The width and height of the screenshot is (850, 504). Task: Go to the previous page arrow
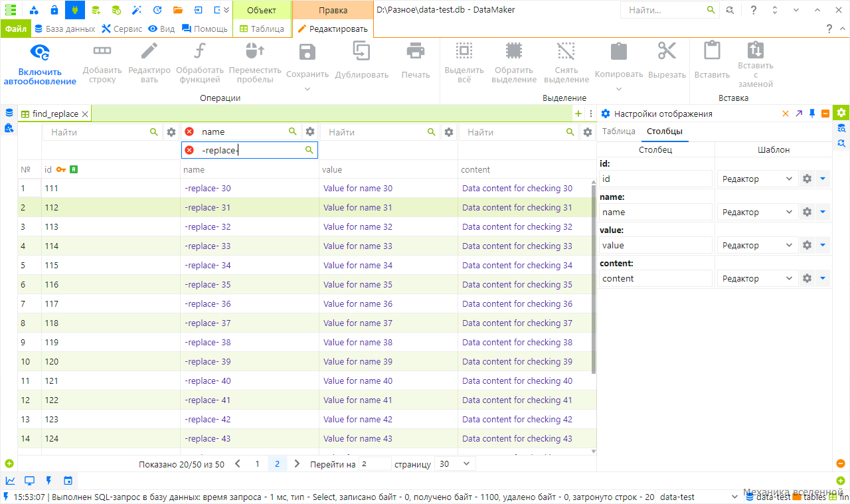pos(238,463)
